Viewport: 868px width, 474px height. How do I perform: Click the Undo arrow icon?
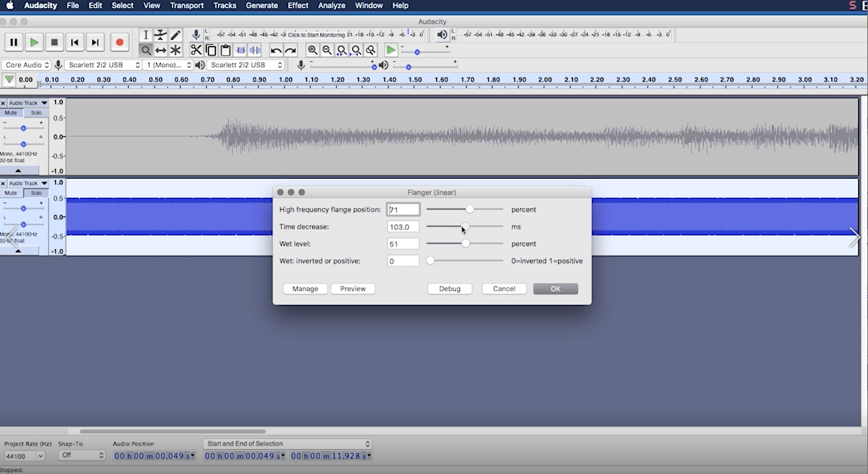point(276,50)
